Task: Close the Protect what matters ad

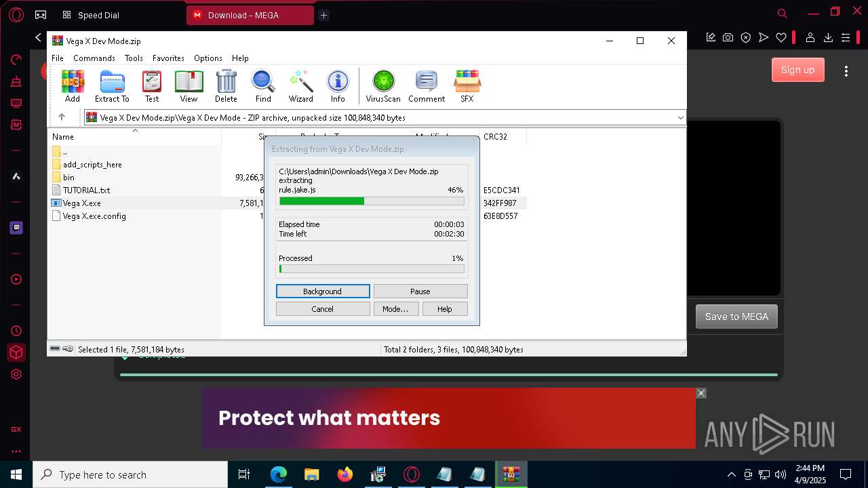Action: coord(701,393)
